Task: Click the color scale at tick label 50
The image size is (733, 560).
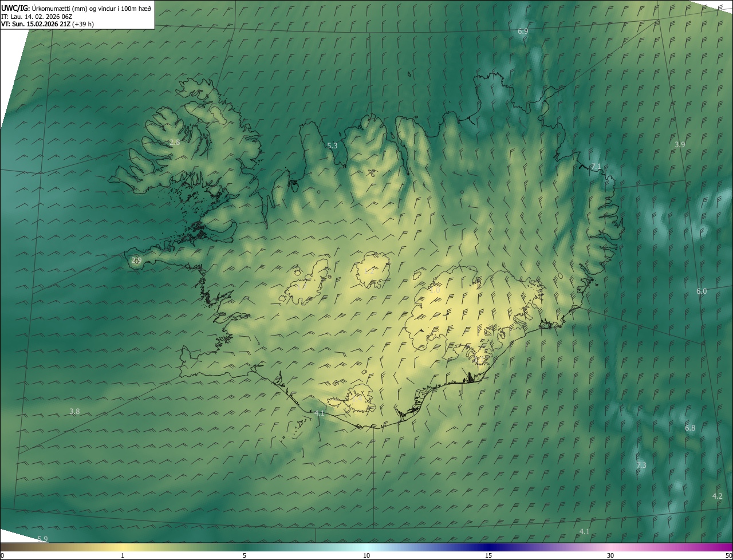Action: pyautogui.click(x=728, y=556)
